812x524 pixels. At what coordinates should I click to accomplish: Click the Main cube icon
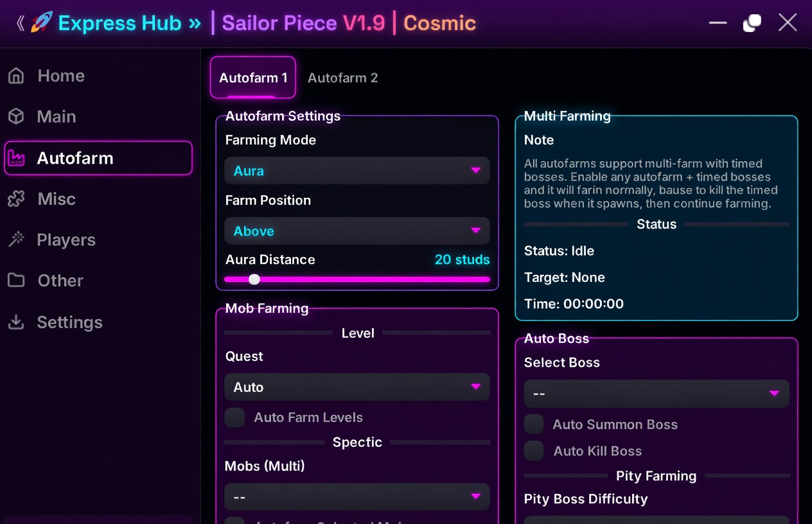pyautogui.click(x=16, y=116)
